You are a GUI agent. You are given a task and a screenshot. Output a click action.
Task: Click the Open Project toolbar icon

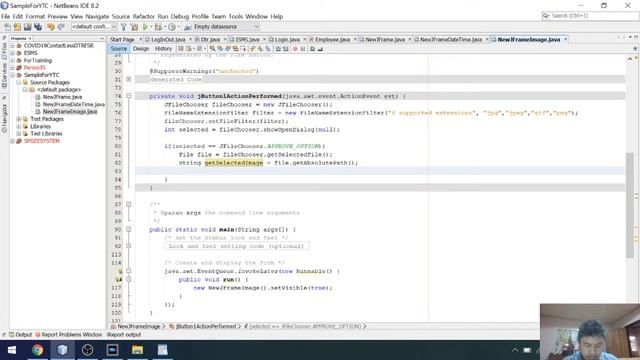27,27
